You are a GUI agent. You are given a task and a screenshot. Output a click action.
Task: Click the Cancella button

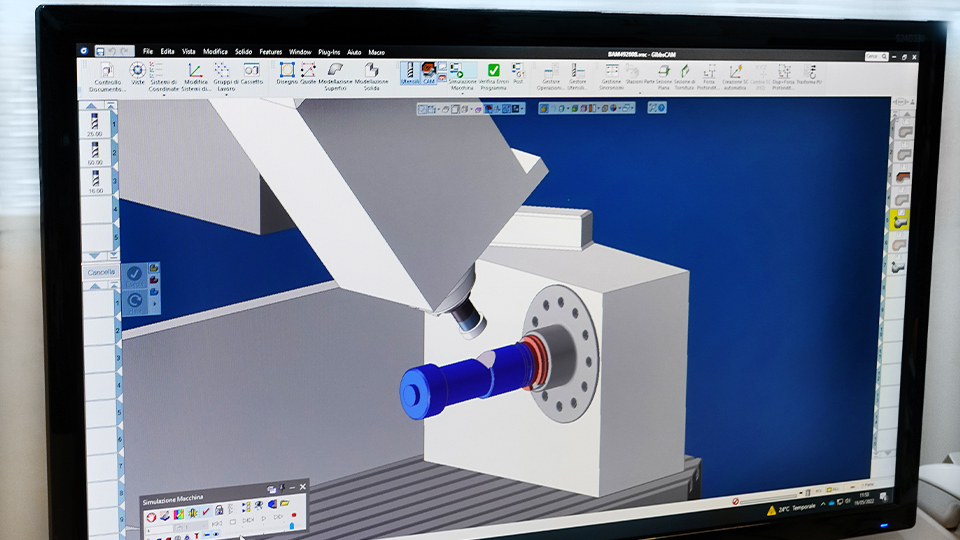click(101, 272)
